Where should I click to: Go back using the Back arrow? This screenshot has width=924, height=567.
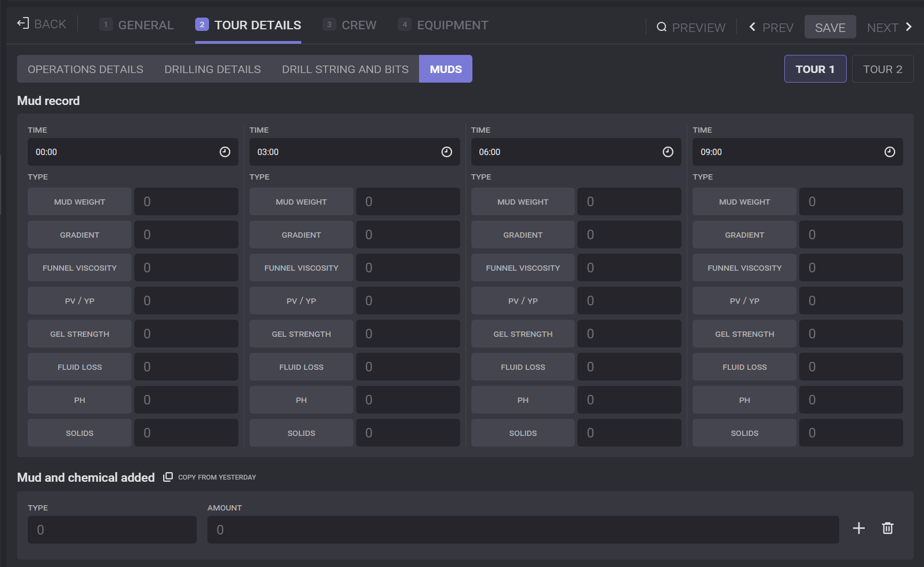(23, 23)
